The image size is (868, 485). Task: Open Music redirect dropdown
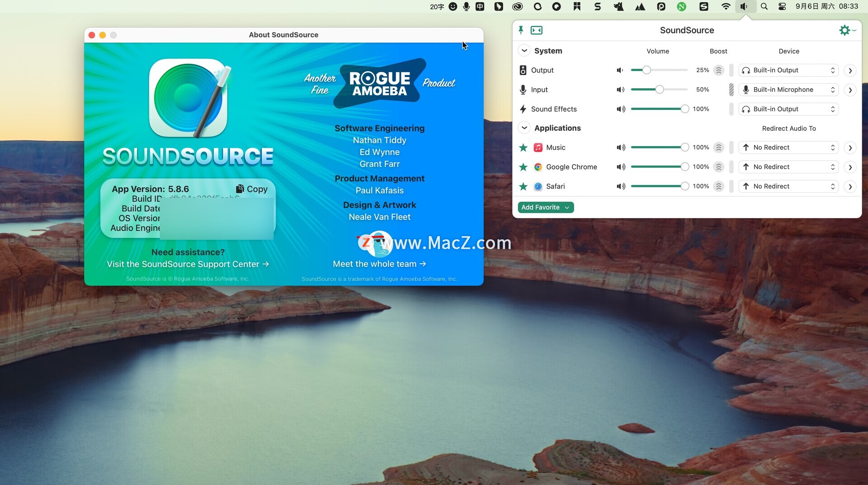click(788, 147)
